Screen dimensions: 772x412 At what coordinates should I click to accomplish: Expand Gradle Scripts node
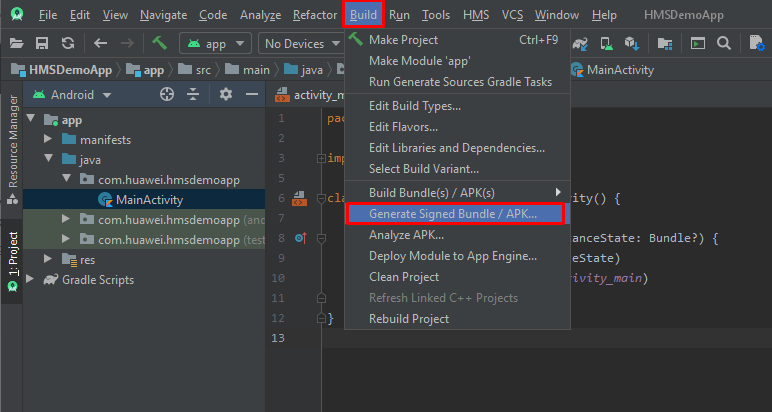click(x=30, y=279)
